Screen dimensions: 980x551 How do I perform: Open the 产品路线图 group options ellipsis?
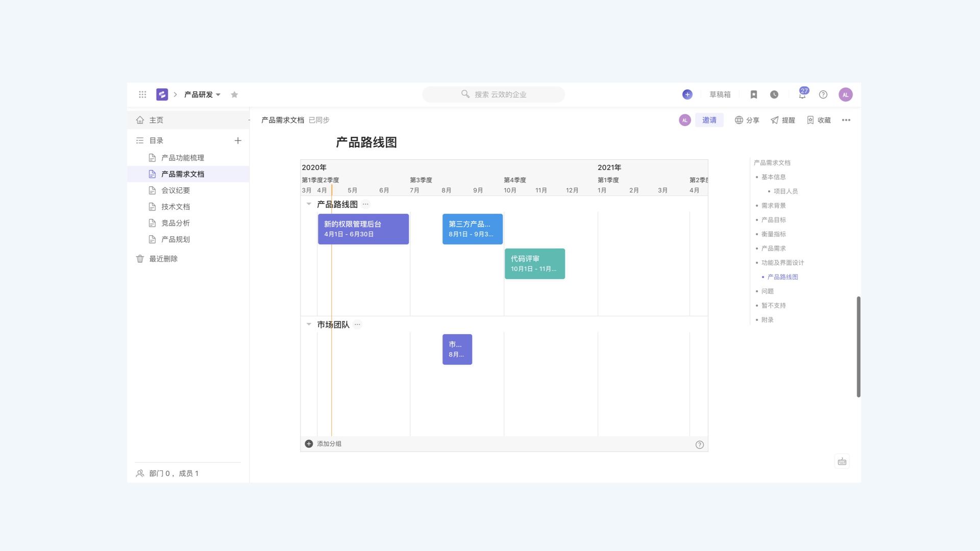pos(365,204)
